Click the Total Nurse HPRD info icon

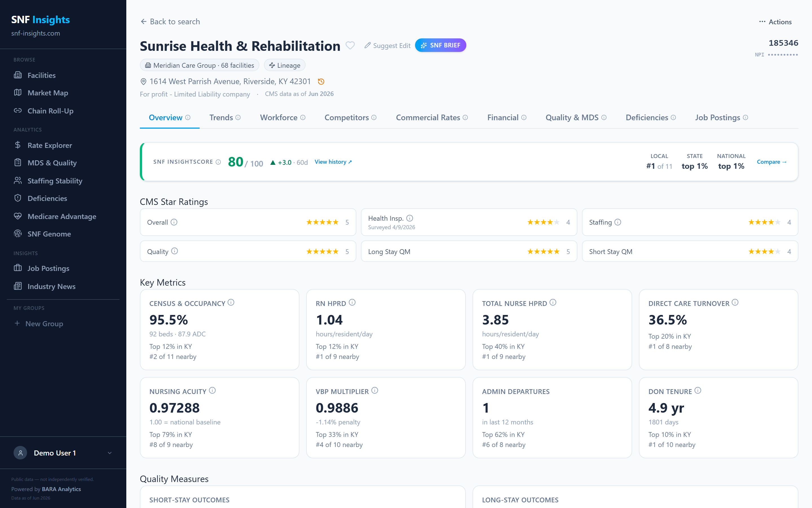[x=553, y=302]
